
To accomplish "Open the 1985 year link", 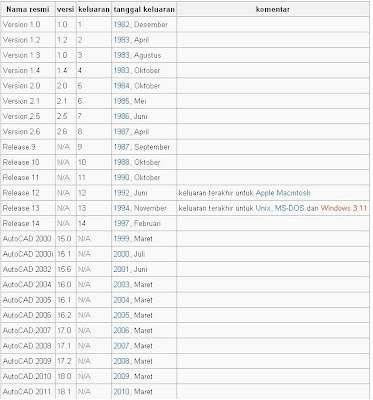I will pyautogui.click(x=121, y=101).
